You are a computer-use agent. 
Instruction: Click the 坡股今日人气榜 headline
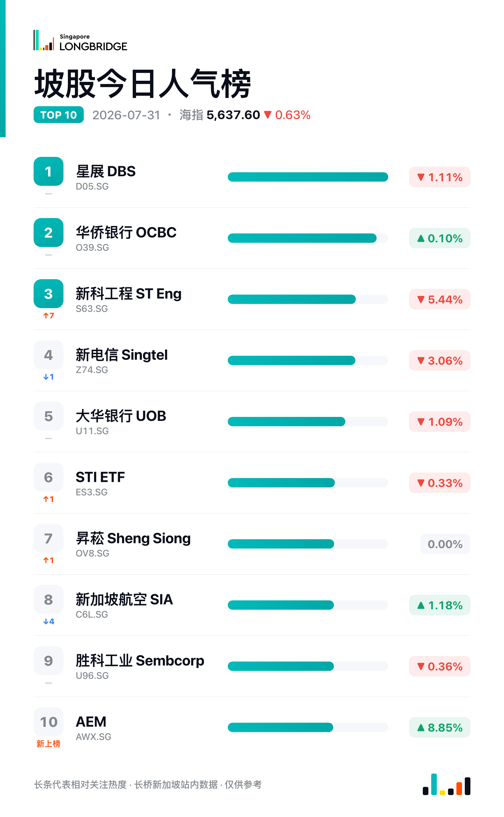142,83
